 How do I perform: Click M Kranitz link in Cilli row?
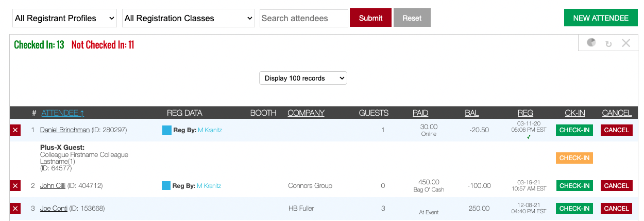click(x=209, y=186)
